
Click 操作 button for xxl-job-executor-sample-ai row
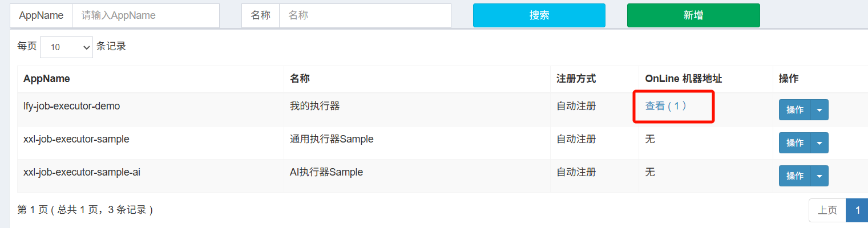pyautogui.click(x=795, y=176)
